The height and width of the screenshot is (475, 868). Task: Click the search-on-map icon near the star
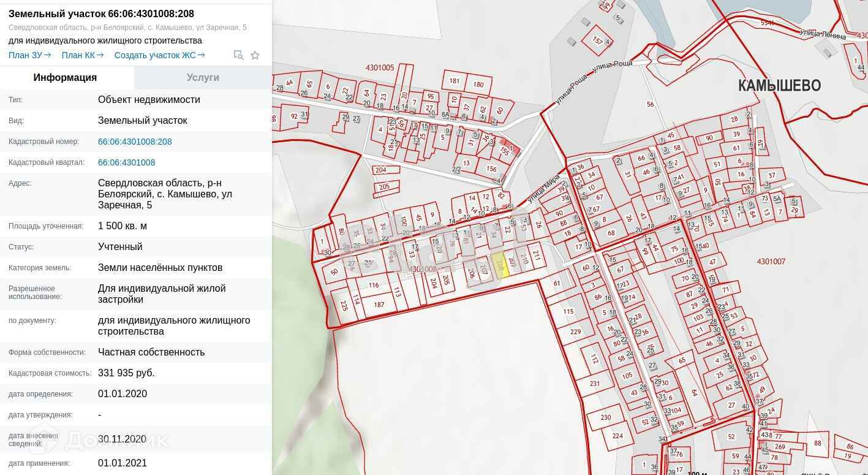239,55
